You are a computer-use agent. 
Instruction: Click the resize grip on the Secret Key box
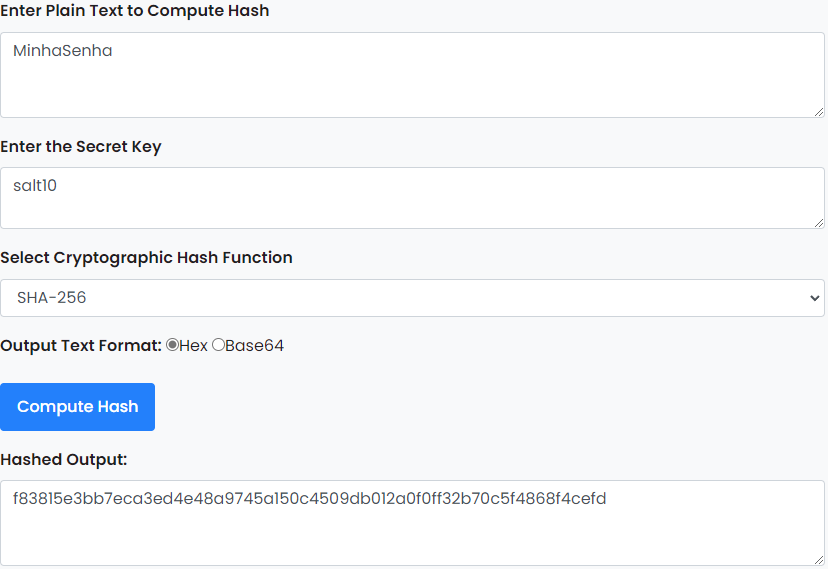click(818, 223)
